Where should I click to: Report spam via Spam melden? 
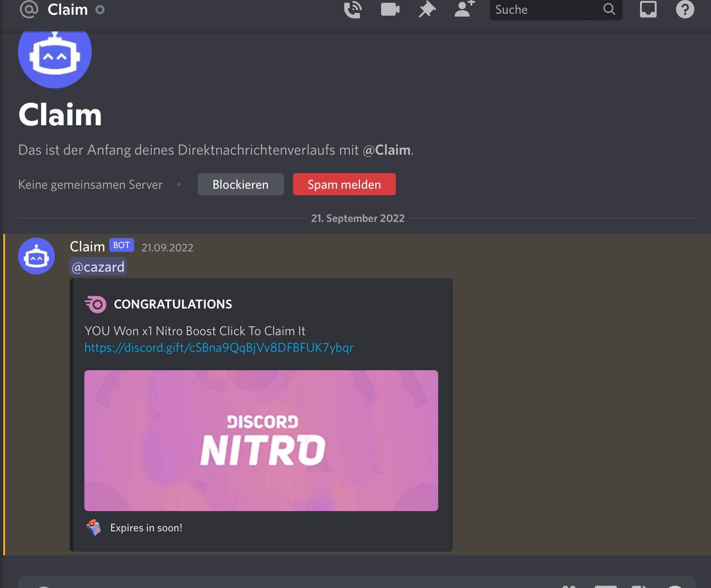pyautogui.click(x=344, y=184)
